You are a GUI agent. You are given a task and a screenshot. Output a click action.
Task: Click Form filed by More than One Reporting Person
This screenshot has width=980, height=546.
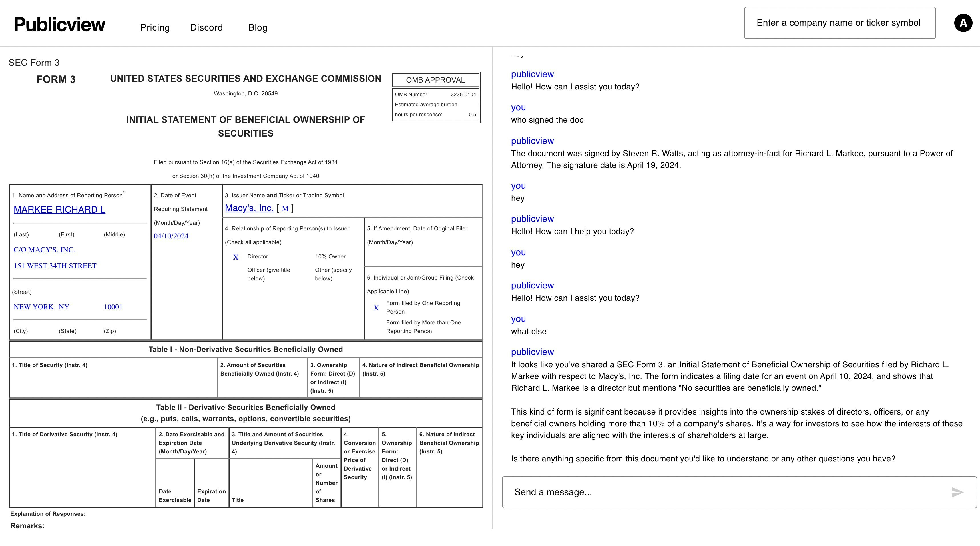point(423,326)
